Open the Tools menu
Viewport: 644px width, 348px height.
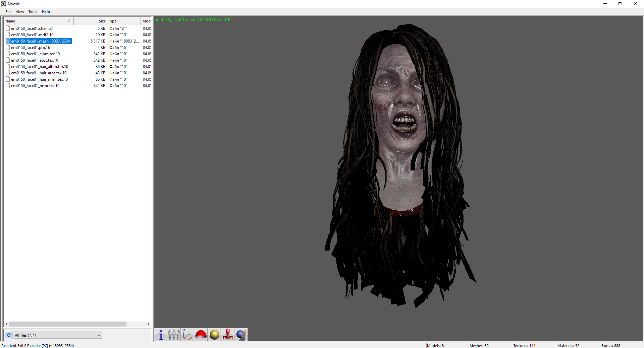33,12
